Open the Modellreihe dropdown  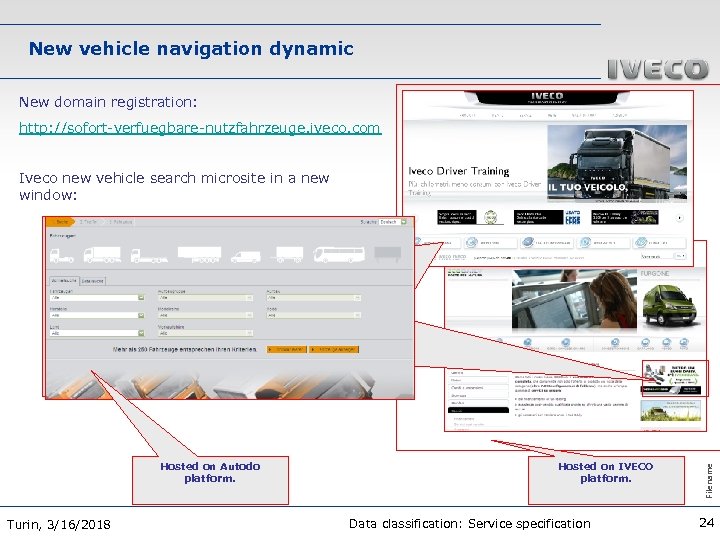tap(205, 315)
